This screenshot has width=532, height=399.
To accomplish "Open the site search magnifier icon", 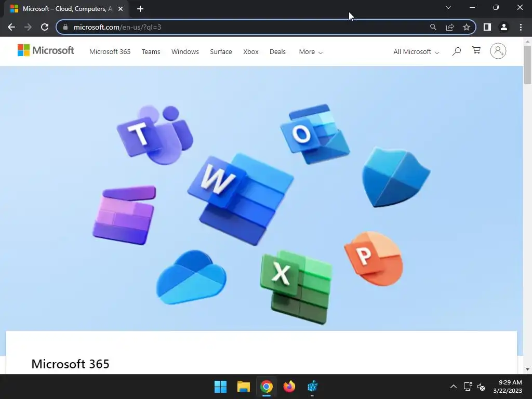I will click(457, 51).
